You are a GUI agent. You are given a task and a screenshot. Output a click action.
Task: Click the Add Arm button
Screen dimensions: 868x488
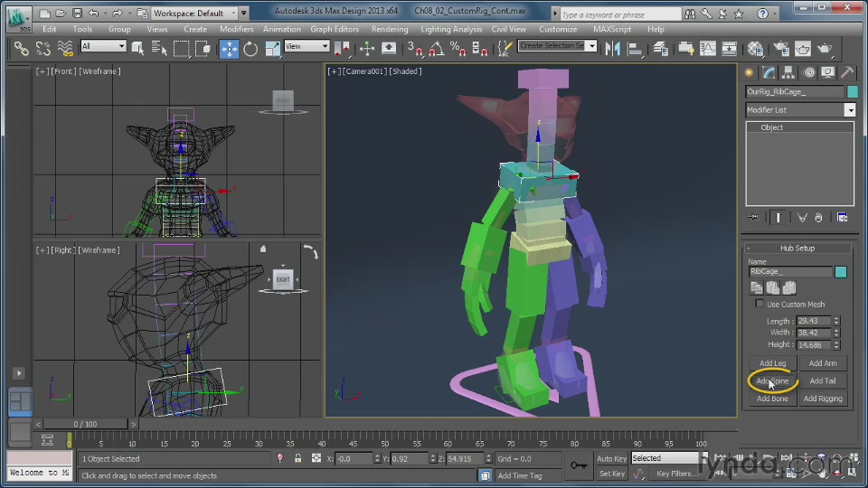823,363
